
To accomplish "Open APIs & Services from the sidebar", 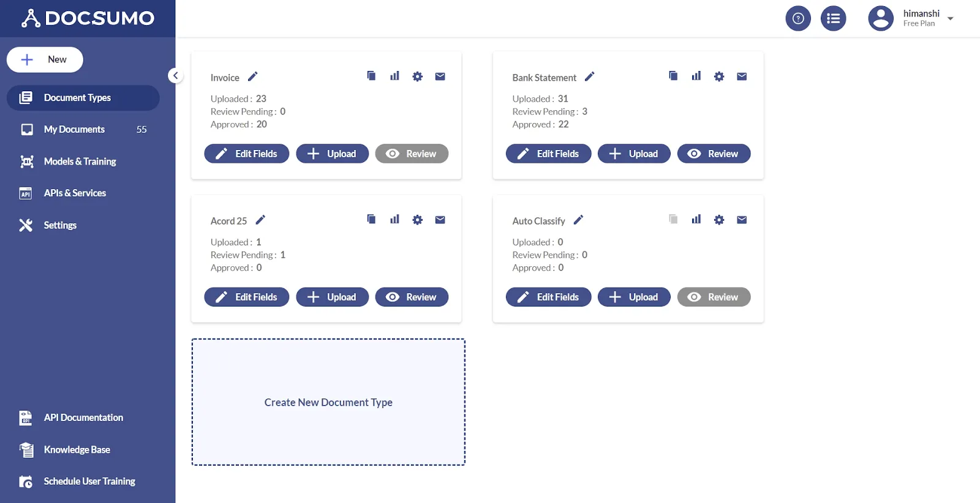I will 75,193.
